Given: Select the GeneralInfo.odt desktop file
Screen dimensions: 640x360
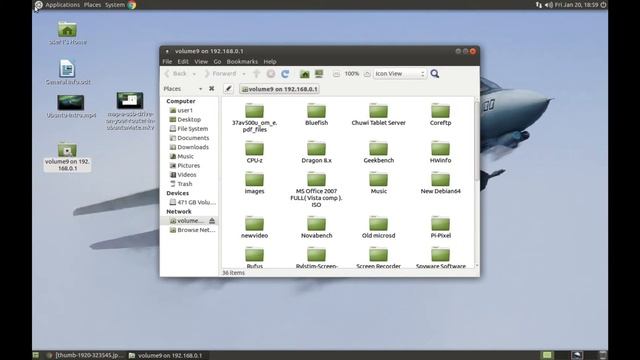Looking at the screenshot, I should 68,73.
